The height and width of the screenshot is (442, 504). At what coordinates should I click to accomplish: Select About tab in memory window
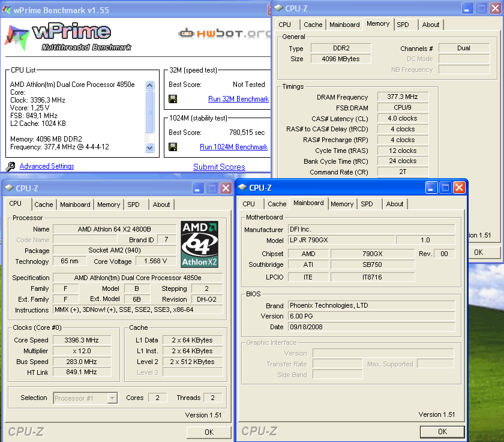(430, 25)
